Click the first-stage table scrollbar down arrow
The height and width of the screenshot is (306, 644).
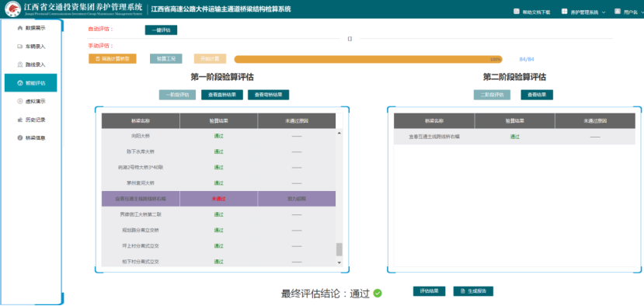[x=339, y=263]
